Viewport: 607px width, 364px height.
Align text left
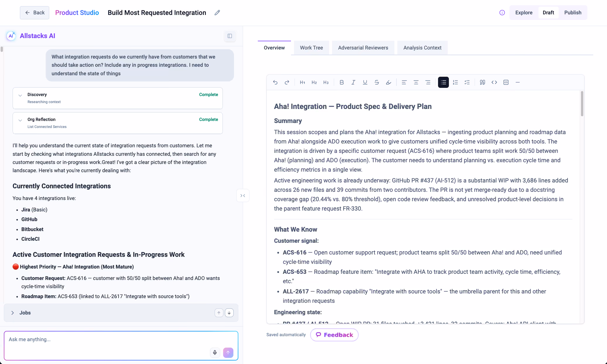(x=404, y=82)
